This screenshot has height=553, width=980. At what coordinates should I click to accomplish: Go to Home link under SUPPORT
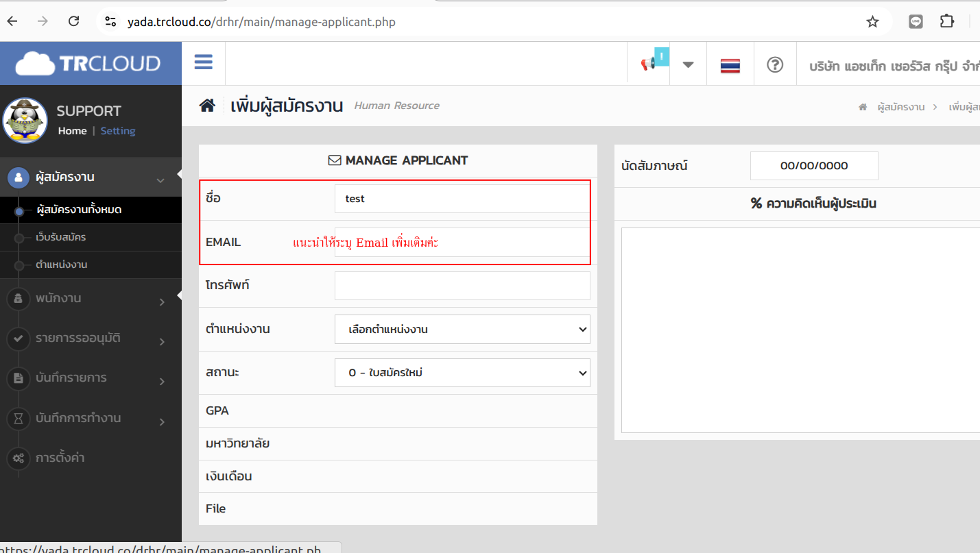click(72, 131)
